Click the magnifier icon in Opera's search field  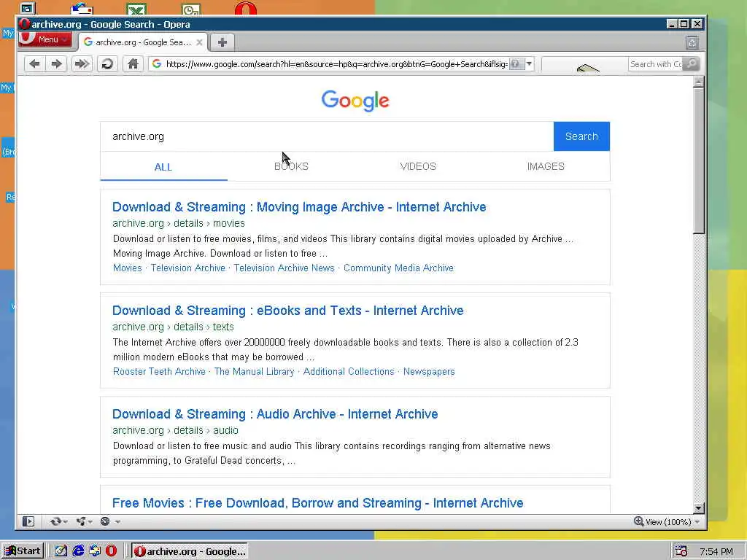(x=692, y=64)
